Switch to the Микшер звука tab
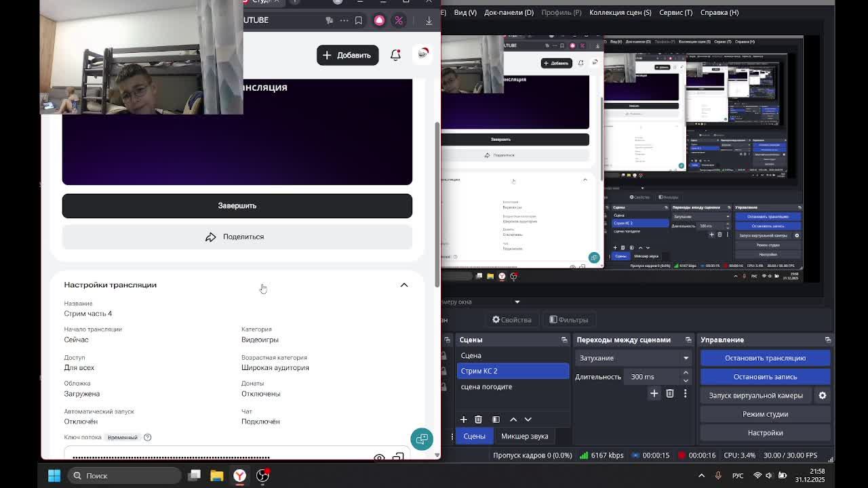The image size is (868, 488). coord(524,436)
